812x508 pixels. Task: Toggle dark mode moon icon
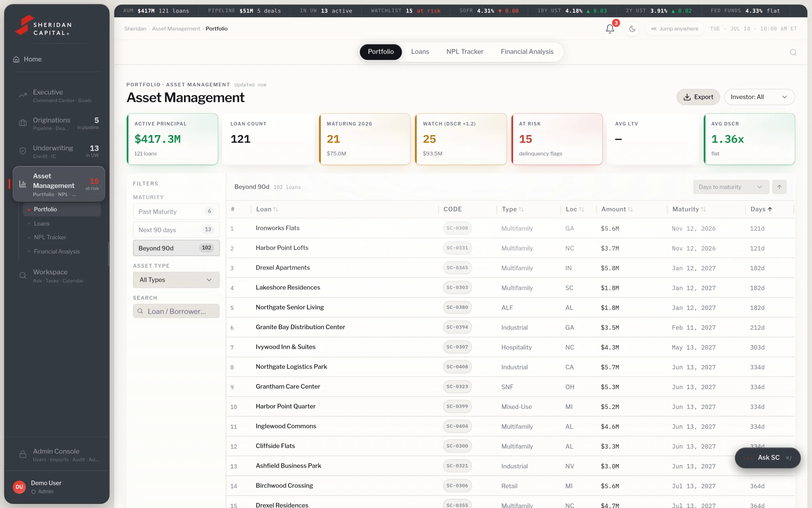[632, 29]
